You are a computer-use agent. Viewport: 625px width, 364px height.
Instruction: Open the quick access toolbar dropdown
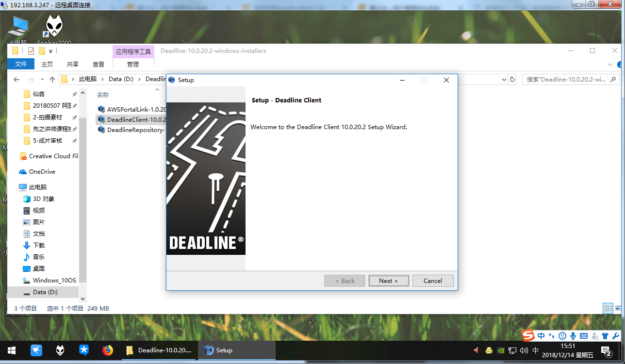click(50, 51)
